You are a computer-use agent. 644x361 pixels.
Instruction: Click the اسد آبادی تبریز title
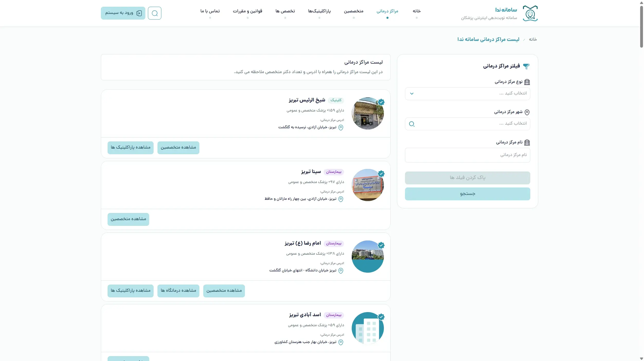point(305,315)
